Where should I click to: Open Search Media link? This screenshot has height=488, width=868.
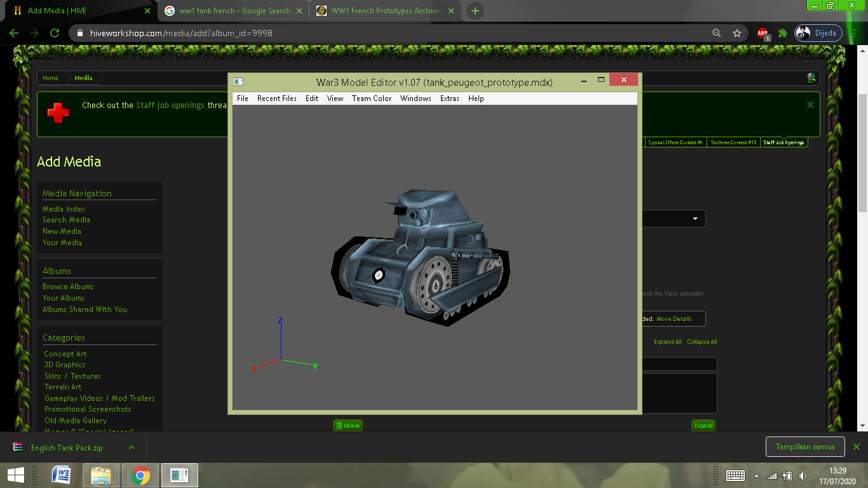pyautogui.click(x=66, y=220)
